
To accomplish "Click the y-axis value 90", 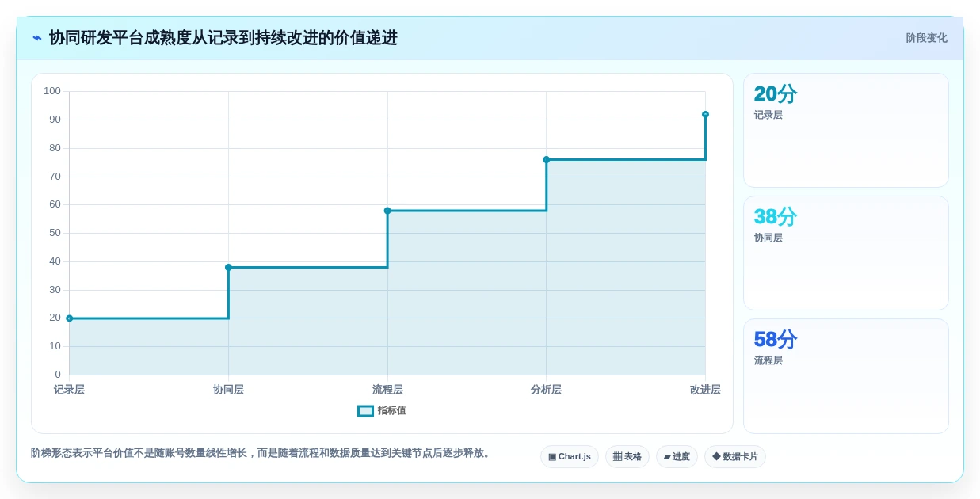I will click(x=55, y=120).
